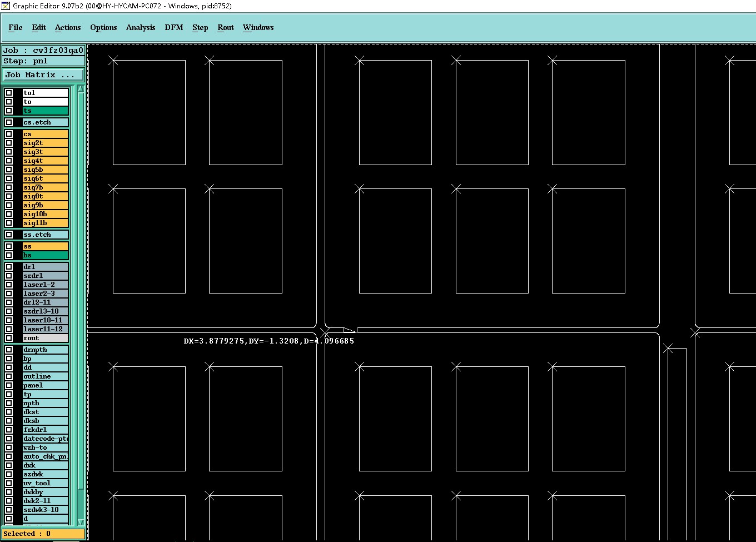Select the orange sig3t layer name
Image resolution: width=756 pixels, height=542 pixels.
coord(46,152)
